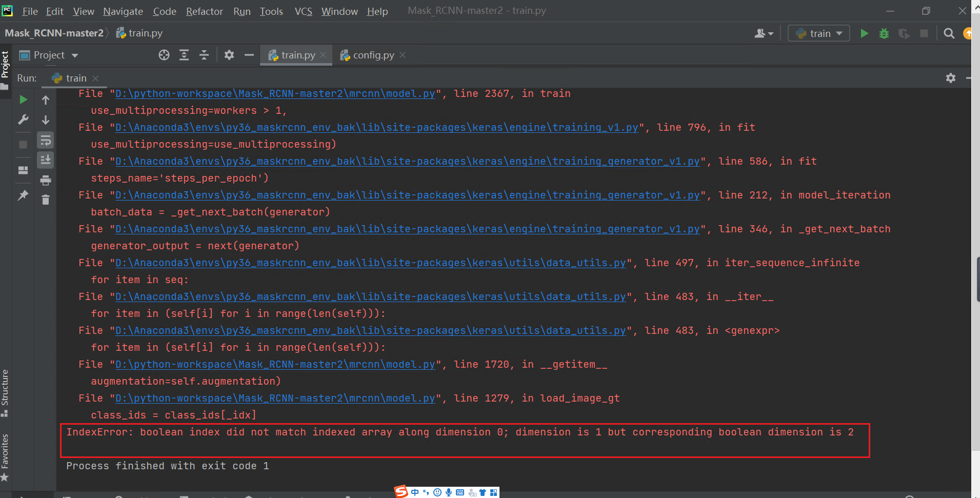Print the console output

point(45,180)
